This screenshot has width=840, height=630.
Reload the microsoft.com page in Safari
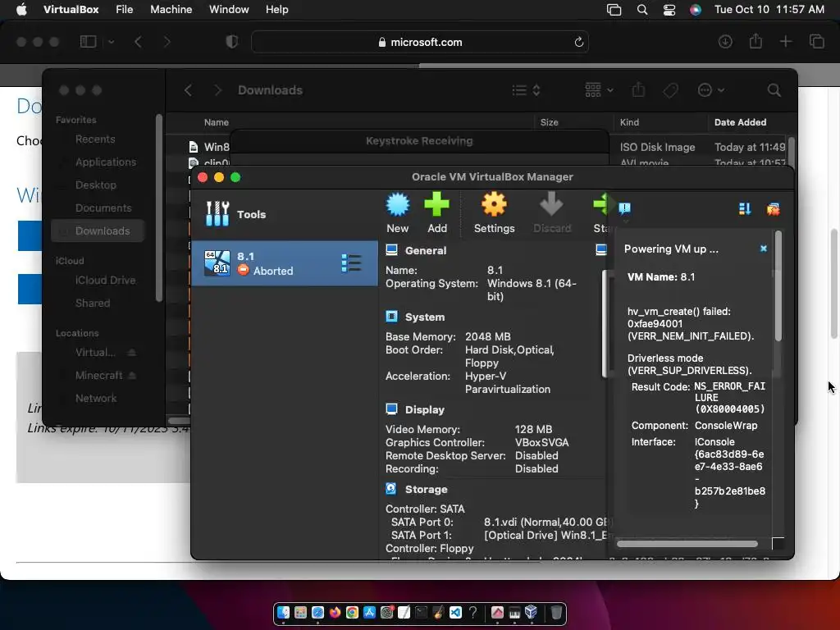click(578, 42)
